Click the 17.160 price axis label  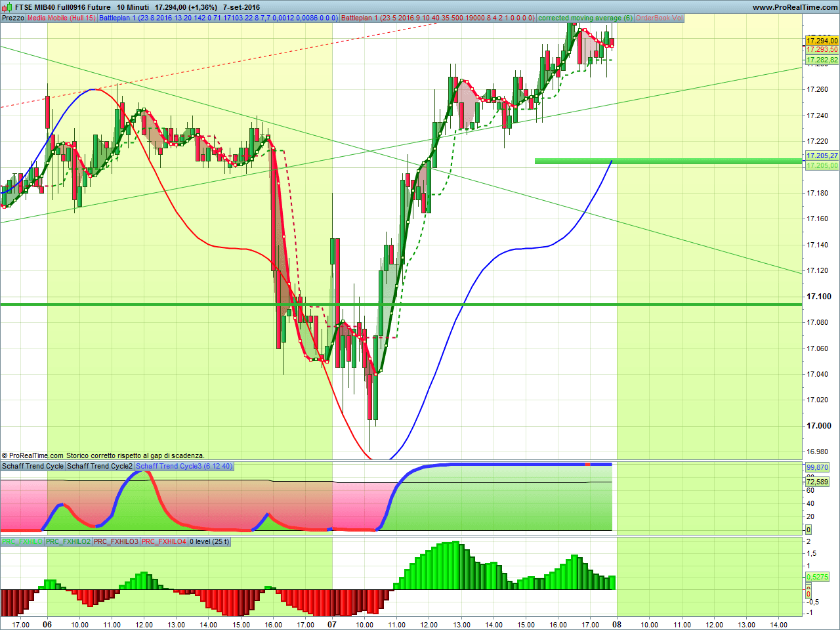pos(818,219)
